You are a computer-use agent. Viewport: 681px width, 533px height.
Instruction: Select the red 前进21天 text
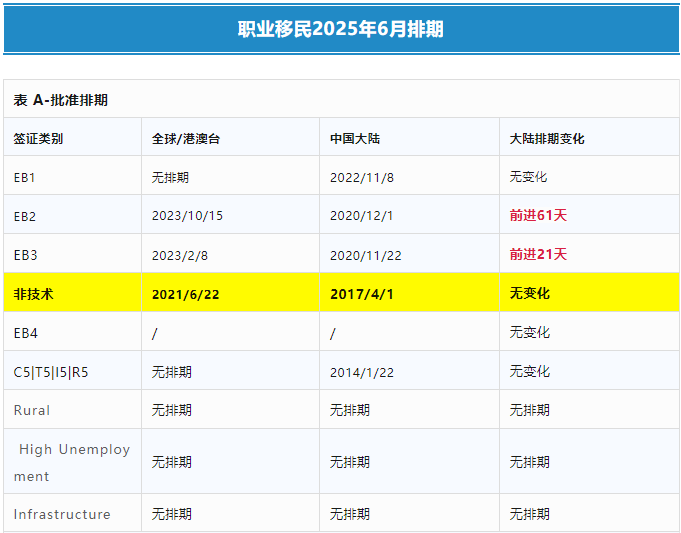(538, 255)
